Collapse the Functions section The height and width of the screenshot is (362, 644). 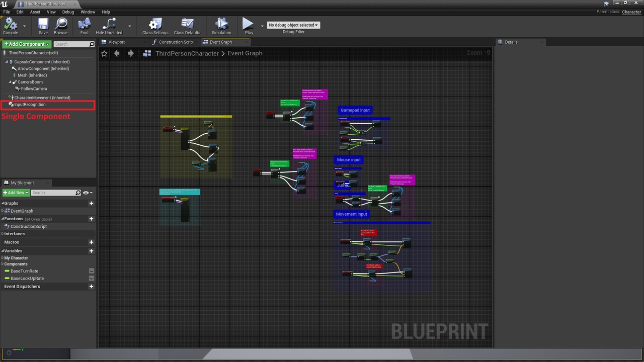click(3, 219)
